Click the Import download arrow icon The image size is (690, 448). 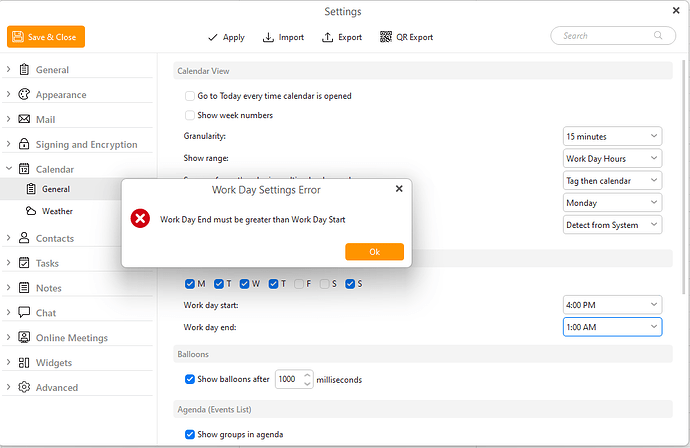coord(268,37)
